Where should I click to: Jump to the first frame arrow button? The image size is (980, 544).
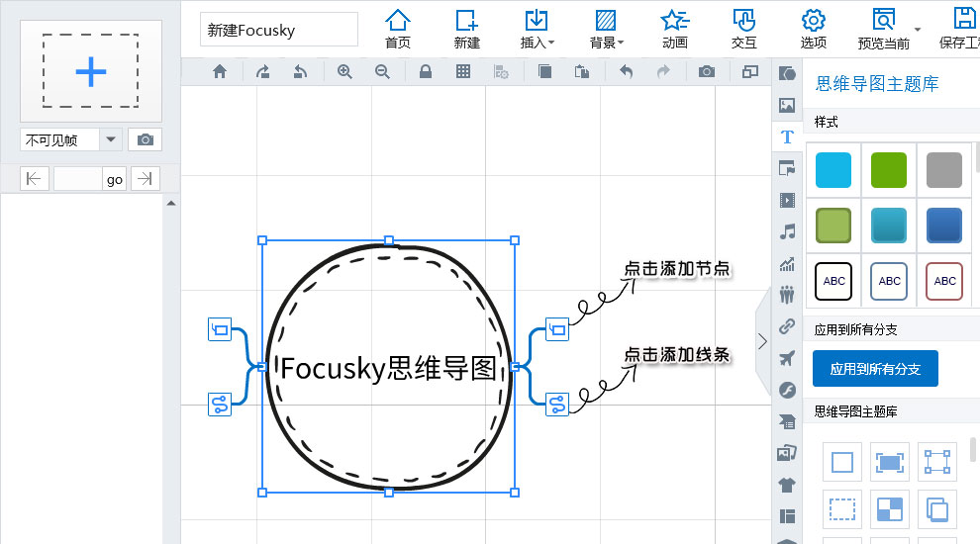tap(34, 179)
